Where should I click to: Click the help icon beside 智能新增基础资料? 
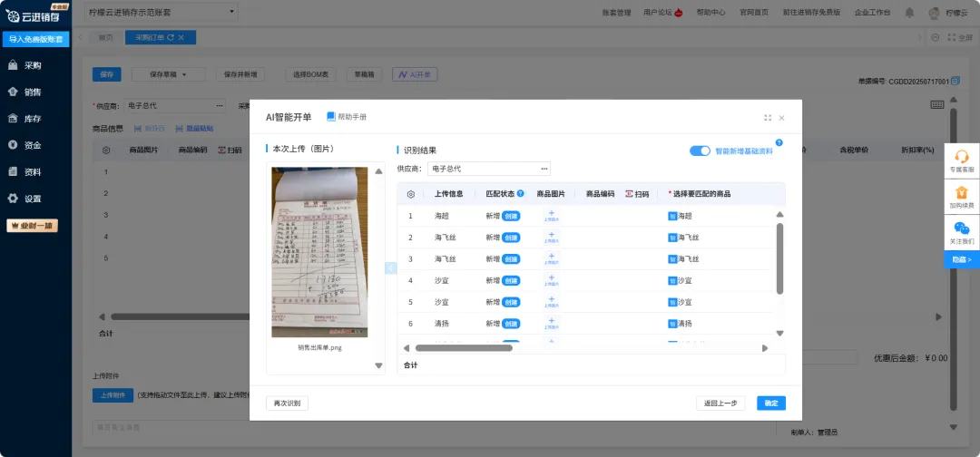point(779,143)
